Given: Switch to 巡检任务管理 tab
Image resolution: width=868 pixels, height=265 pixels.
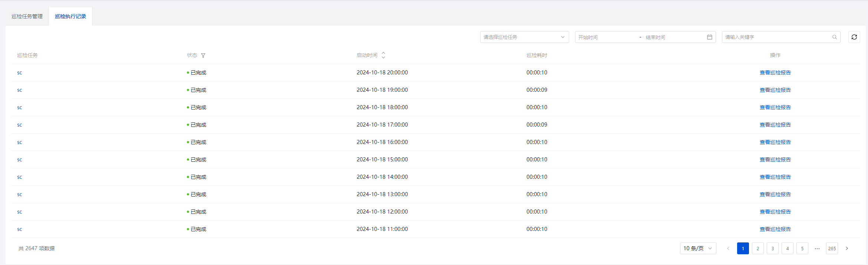Looking at the screenshot, I should 27,16.
